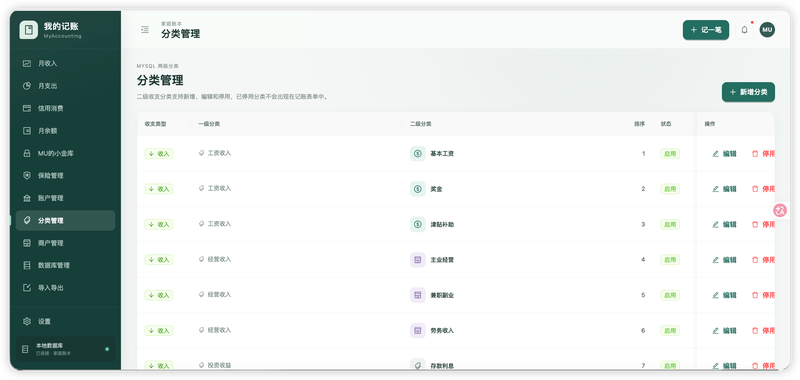Click the local database icon in sidebar footer
This screenshot has width=800, height=380.
pyautogui.click(x=26, y=349)
